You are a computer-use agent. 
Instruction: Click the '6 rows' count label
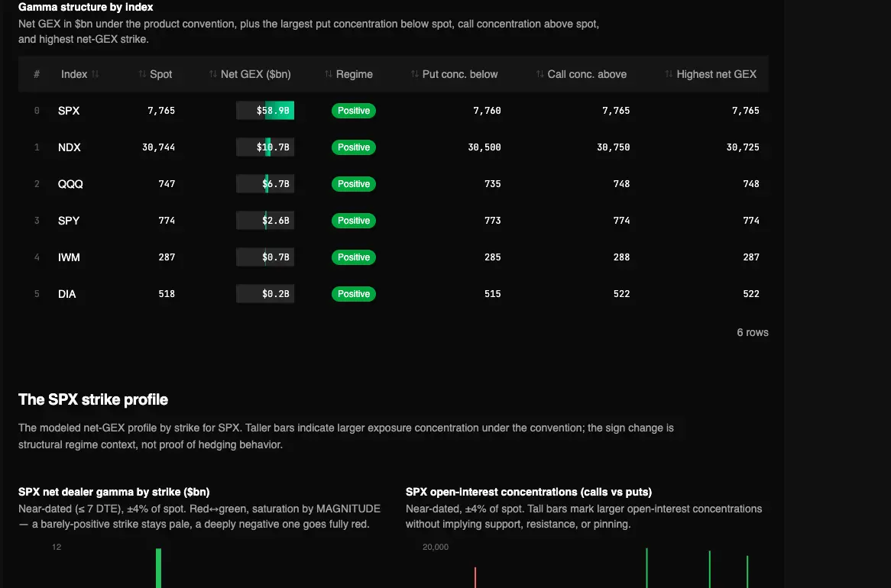(753, 333)
